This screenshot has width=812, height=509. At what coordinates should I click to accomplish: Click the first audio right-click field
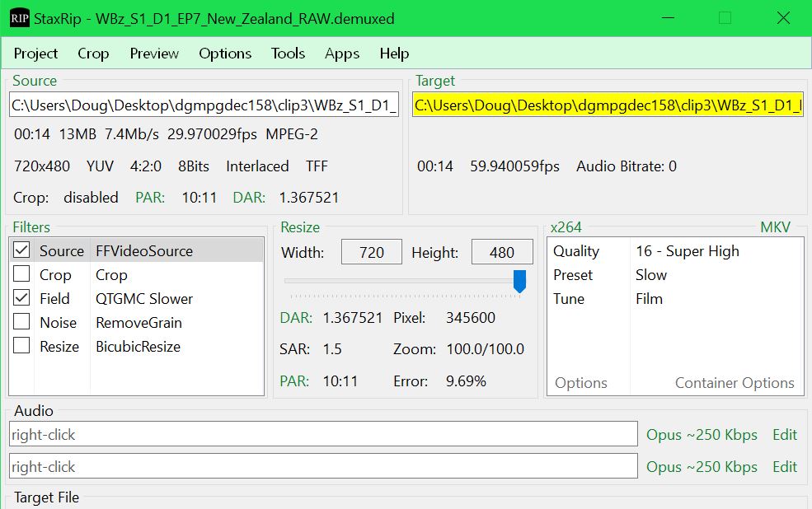(323, 434)
